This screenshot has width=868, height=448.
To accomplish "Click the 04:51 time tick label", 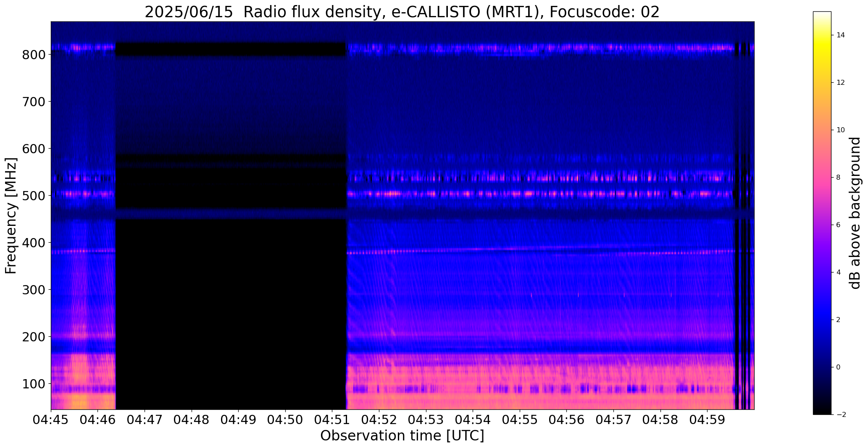I will coord(332,419).
